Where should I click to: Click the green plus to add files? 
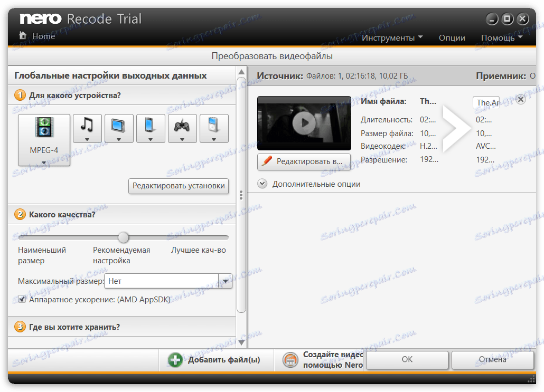(x=174, y=359)
